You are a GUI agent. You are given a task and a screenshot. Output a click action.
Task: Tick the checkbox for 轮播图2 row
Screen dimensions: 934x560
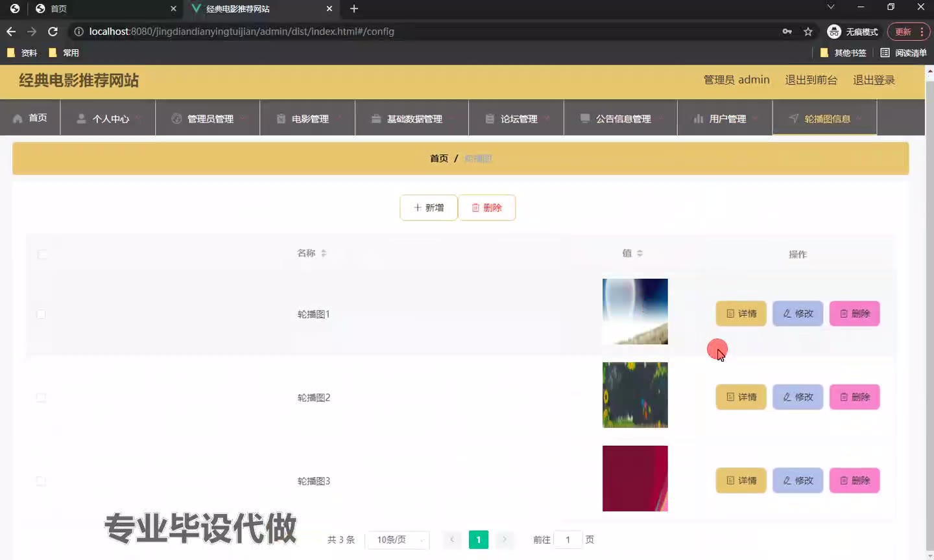pos(42,397)
